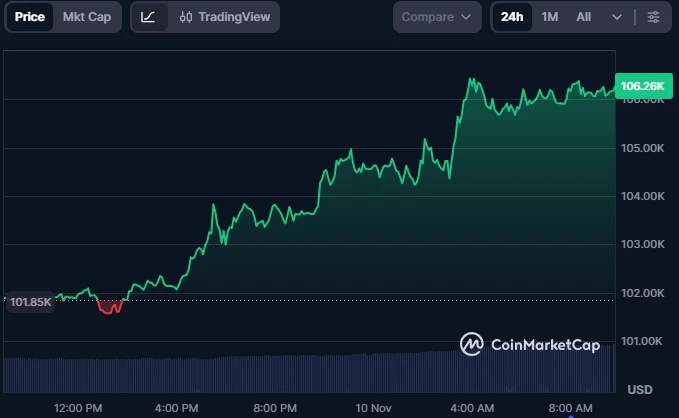Select the Price tab
This screenshot has height=418, width=679.
pyautogui.click(x=29, y=17)
